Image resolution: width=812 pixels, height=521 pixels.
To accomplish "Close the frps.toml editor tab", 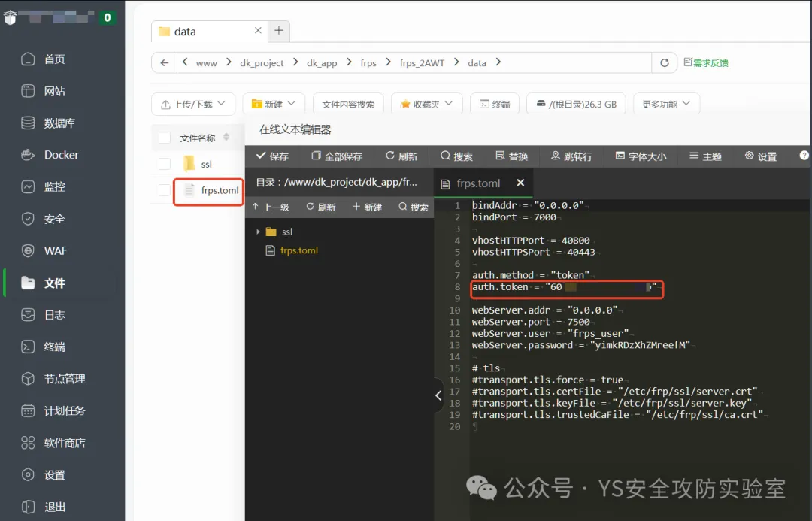I will tap(520, 183).
